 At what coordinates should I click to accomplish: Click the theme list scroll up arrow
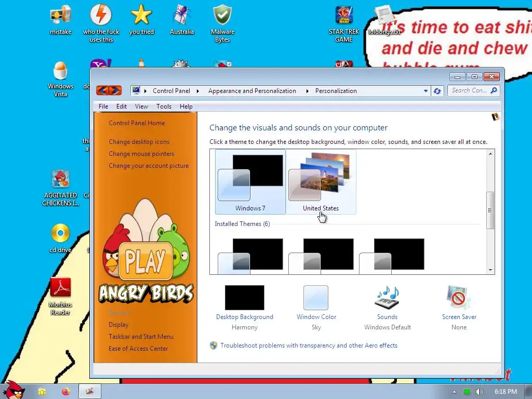(490, 154)
